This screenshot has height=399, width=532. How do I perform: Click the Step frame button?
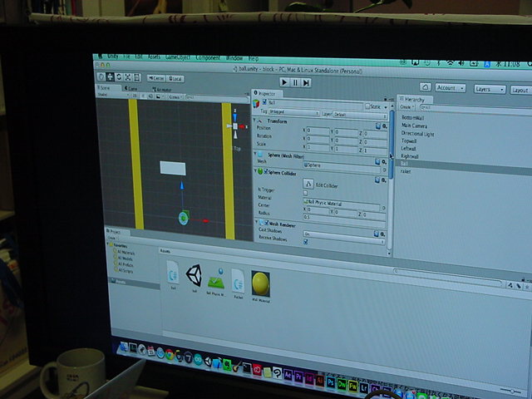coord(306,83)
